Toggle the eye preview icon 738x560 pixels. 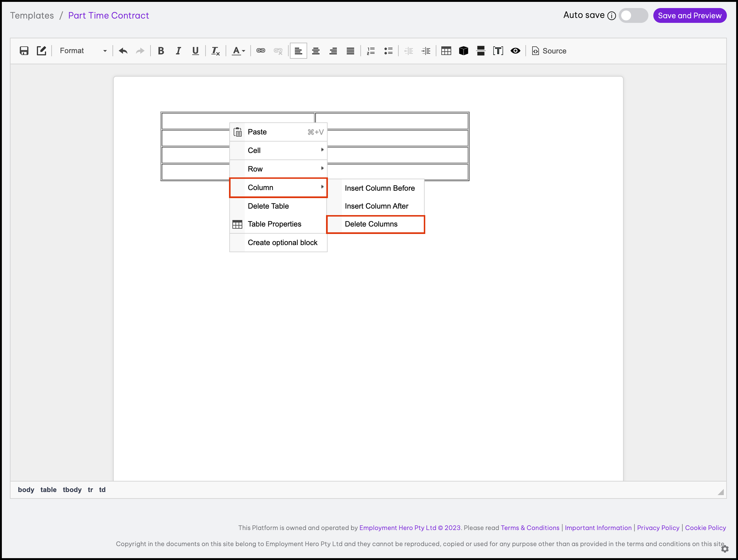(515, 51)
